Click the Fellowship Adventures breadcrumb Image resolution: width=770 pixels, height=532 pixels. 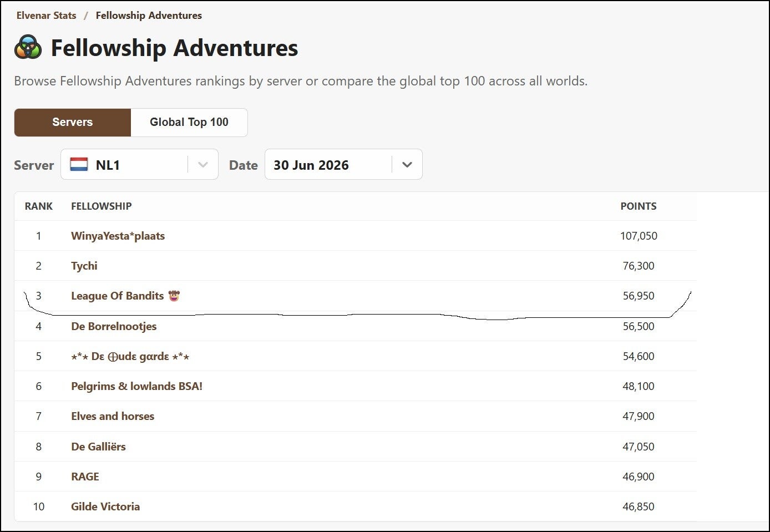pyautogui.click(x=149, y=16)
